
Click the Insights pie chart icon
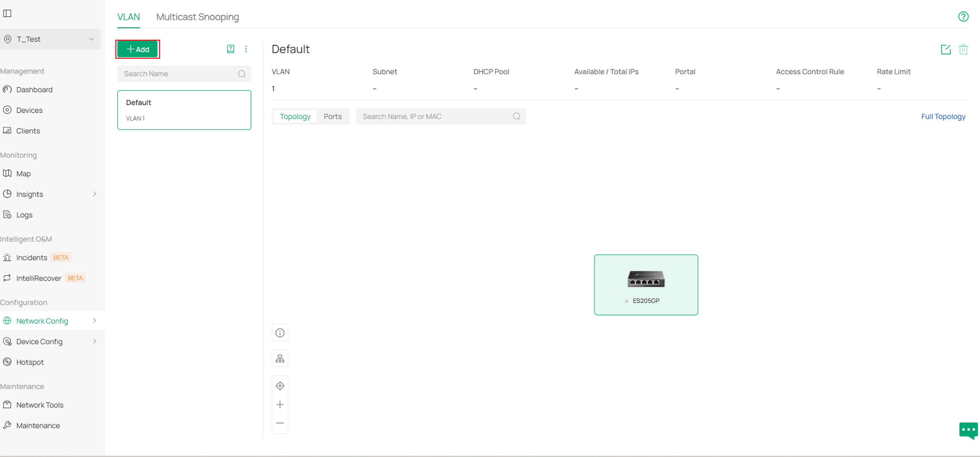[7, 194]
